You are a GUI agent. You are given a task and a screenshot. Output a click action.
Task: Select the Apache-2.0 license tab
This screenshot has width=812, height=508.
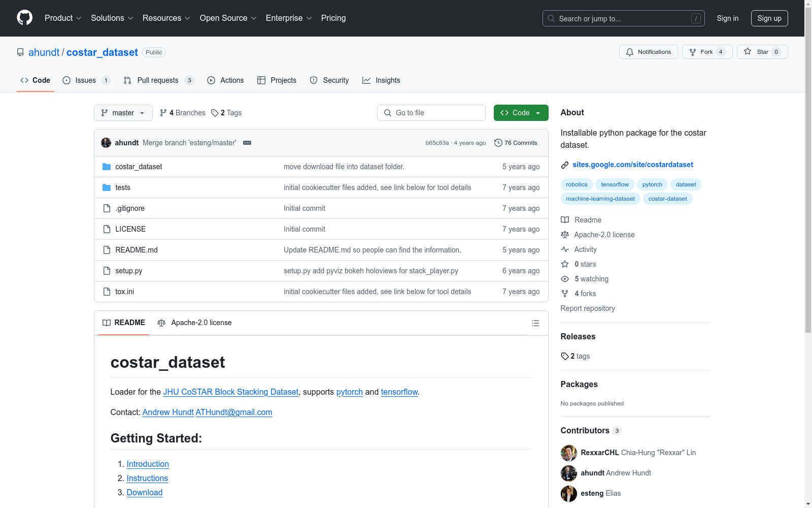(194, 323)
